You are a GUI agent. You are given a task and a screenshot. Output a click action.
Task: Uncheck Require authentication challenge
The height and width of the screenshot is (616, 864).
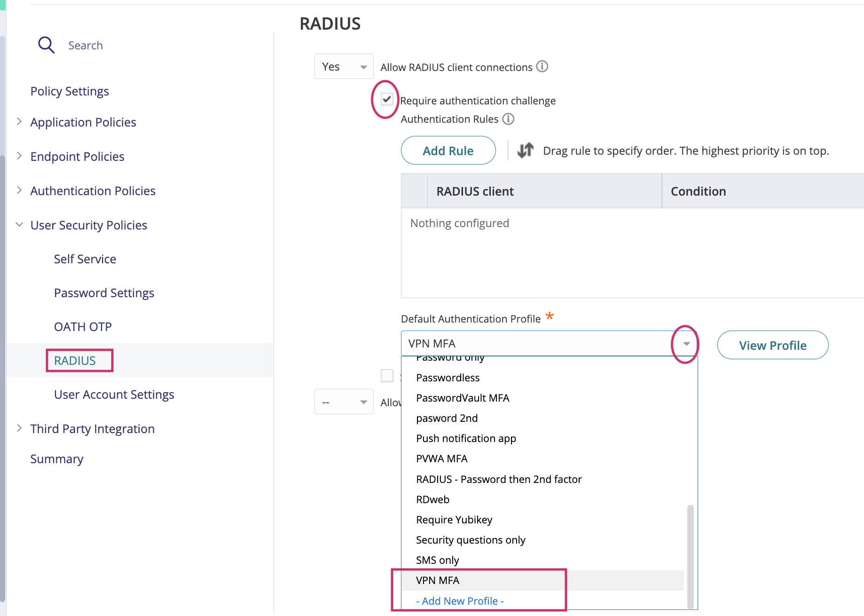pos(387,100)
